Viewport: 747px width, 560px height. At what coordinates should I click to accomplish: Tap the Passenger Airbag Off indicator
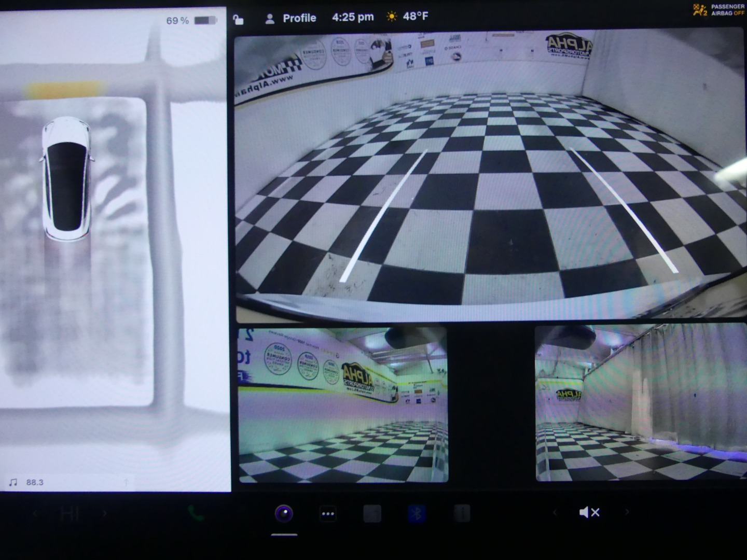pos(718,10)
